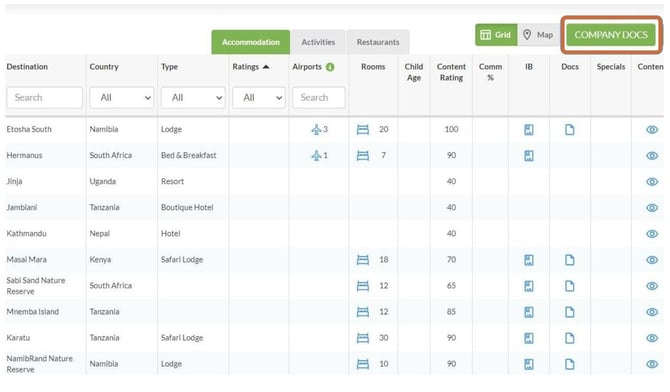Toggle the content eye icon for Hermanus

click(652, 156)
